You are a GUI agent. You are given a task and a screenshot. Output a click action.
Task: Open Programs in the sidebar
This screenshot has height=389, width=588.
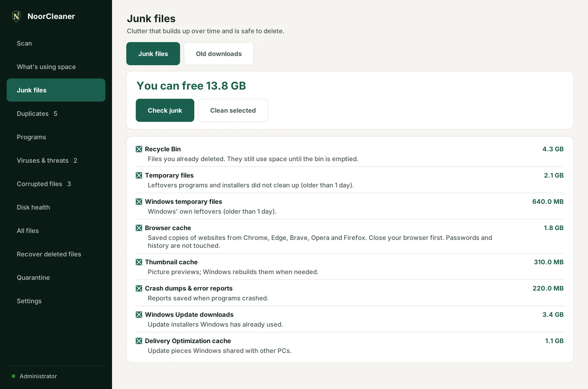pos(56,137)
